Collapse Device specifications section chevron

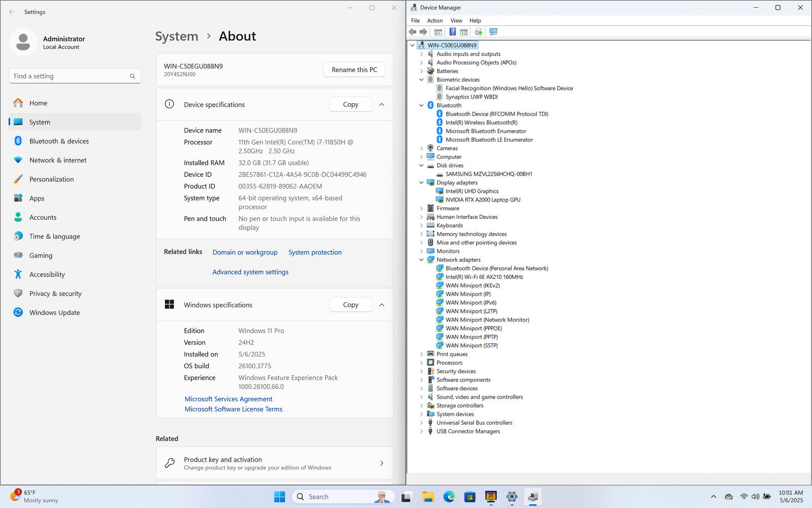(382, 105)
